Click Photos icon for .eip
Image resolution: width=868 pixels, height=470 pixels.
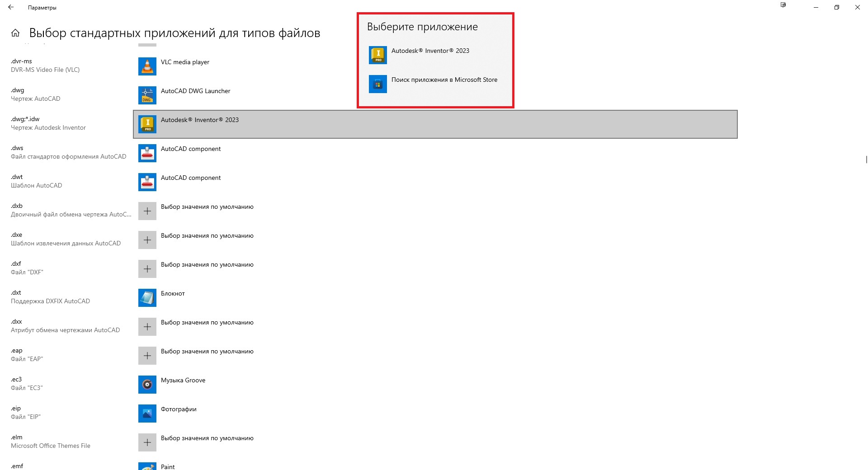point(147,414)
